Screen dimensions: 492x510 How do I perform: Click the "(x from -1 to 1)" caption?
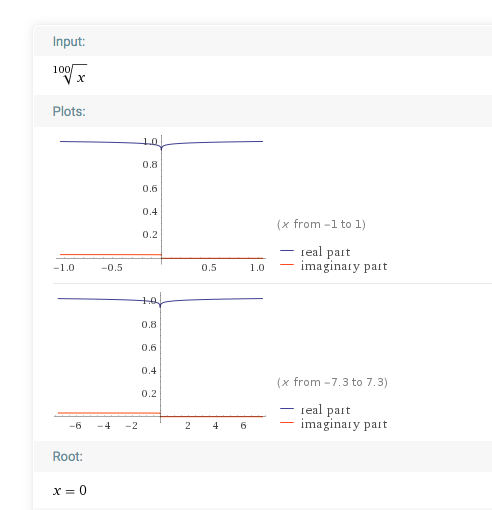(x=321, y=224)
